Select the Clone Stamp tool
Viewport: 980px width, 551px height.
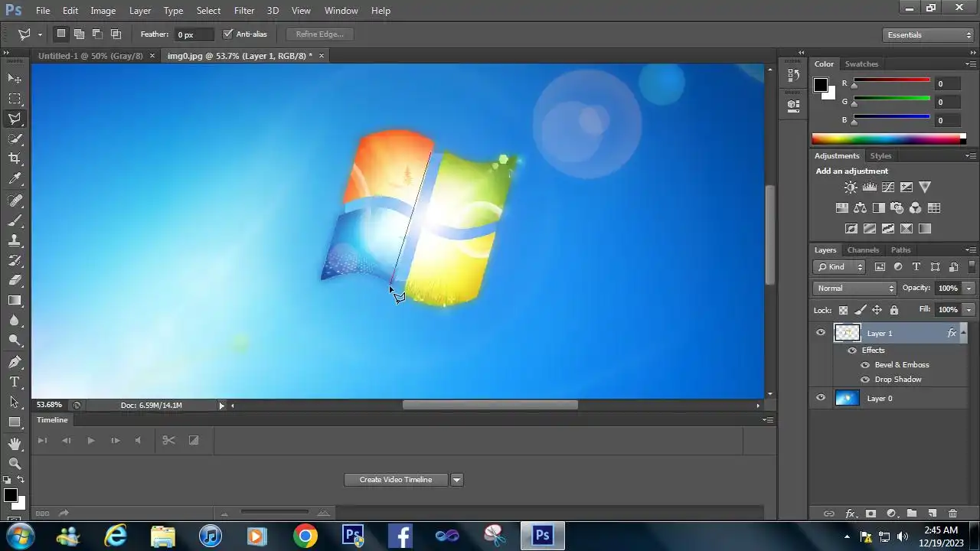click(15, 240)
